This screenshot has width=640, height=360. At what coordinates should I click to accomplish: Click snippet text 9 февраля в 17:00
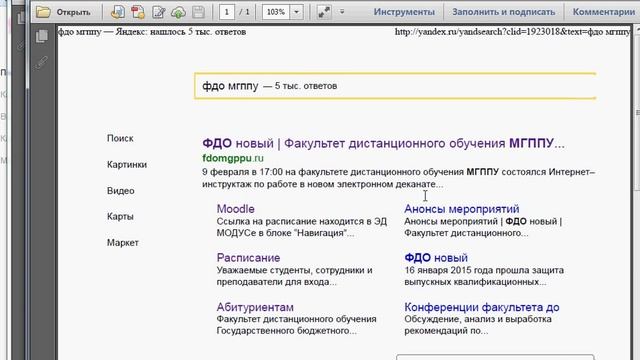click(242, 172)
